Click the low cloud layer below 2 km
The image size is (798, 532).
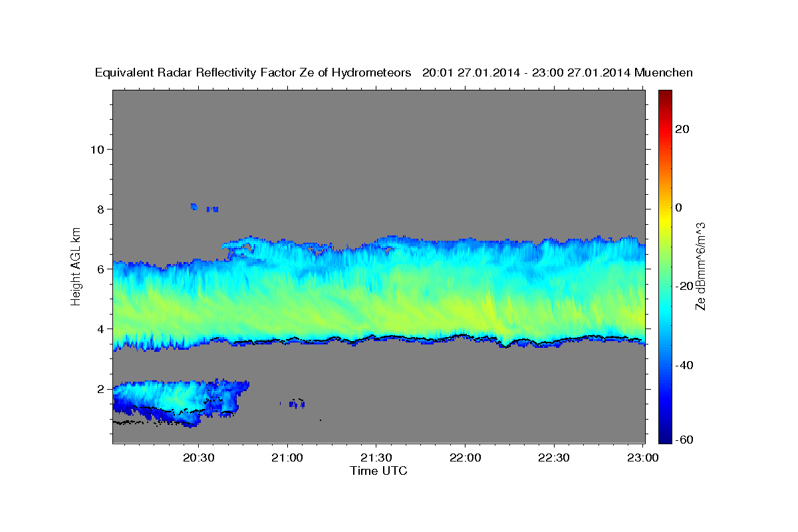[x=180, y=402]
